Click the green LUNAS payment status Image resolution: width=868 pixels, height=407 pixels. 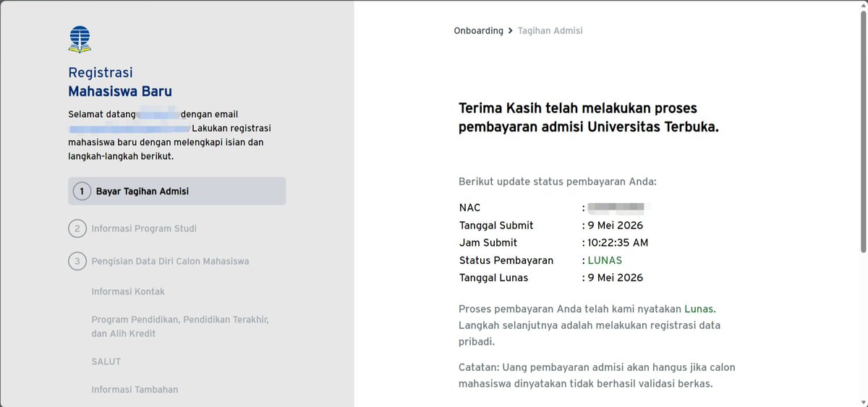coord(605,260)
